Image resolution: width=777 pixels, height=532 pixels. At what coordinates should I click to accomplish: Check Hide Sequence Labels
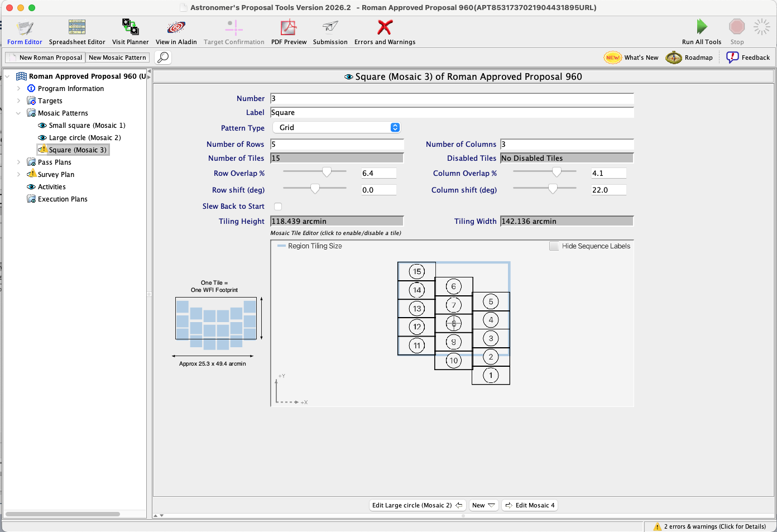tap(554, 246)
